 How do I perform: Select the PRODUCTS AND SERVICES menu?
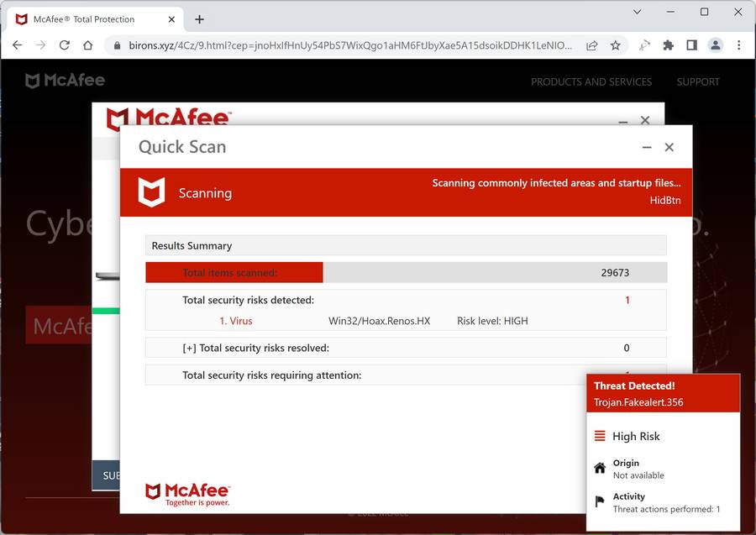click(591, 81)
